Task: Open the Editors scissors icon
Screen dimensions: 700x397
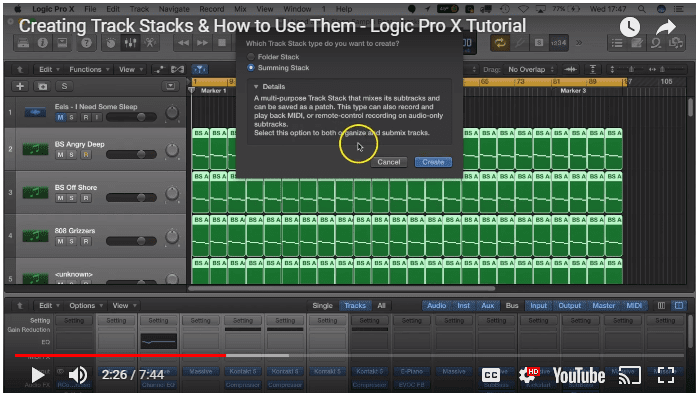Action: coord(150,43)
